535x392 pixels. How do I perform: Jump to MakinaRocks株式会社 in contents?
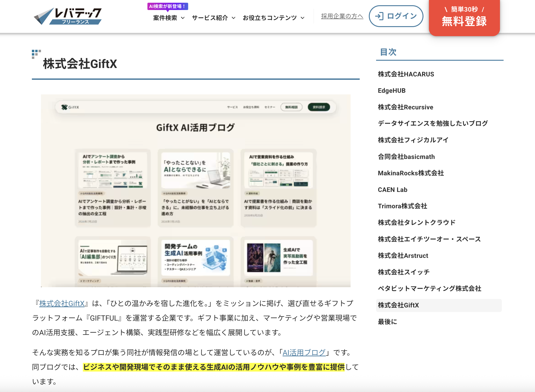[x=411, y=173]
